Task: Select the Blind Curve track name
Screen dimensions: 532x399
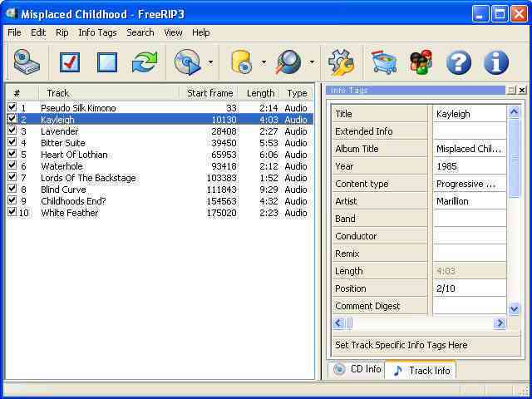Action: coord(63,190)
